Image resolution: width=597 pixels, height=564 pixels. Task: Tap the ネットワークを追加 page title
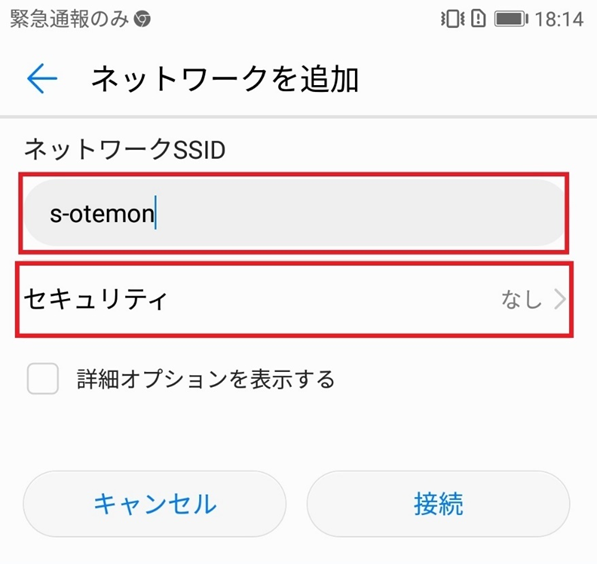point(225,79)
